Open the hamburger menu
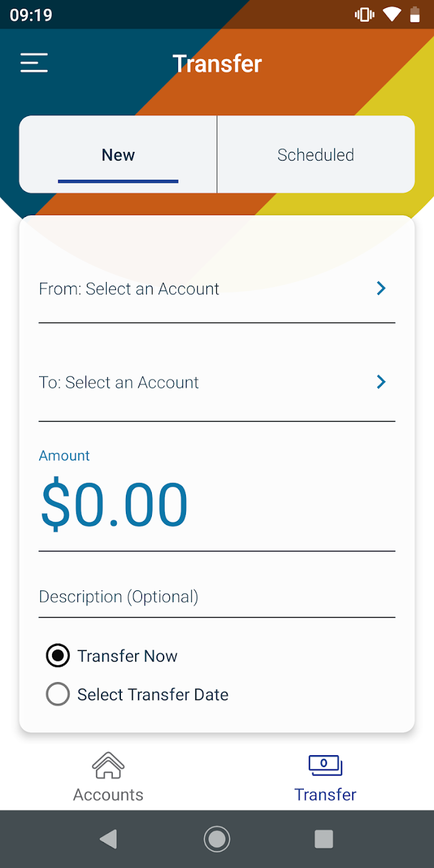 [x=34, y=63]
